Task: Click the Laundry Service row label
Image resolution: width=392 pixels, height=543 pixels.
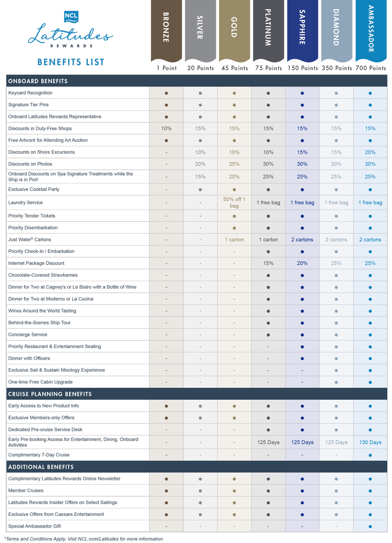Action: (x=25, y=202)
